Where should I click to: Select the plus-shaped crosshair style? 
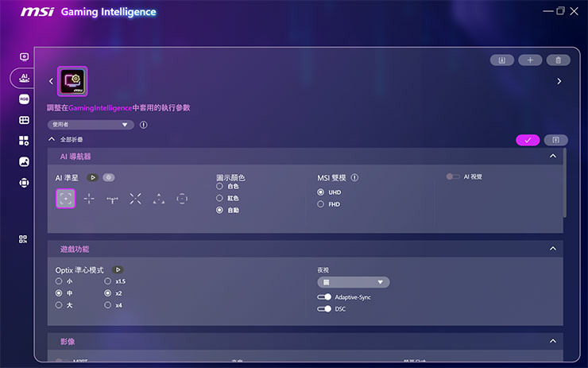pos(89,199)
